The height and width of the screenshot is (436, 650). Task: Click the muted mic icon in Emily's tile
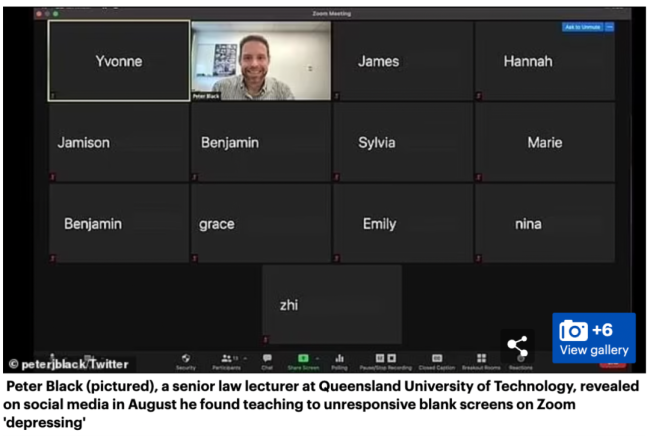tap(337, 259)
